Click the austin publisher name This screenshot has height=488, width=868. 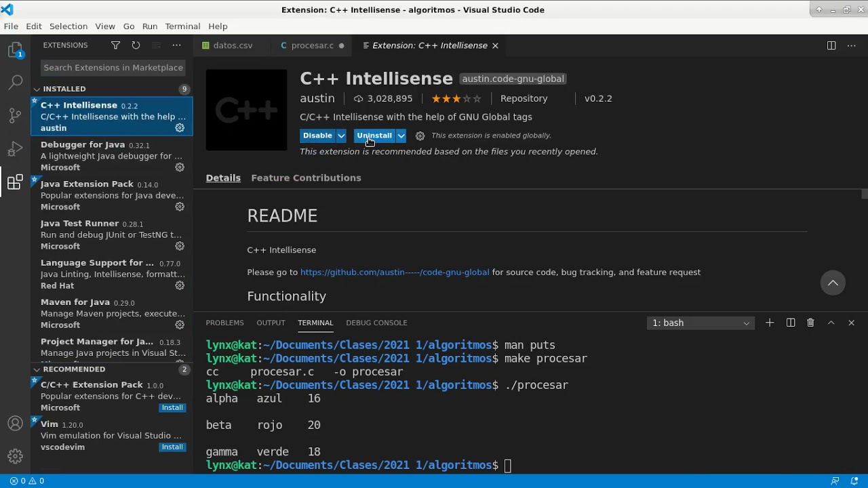coord(317,98)
